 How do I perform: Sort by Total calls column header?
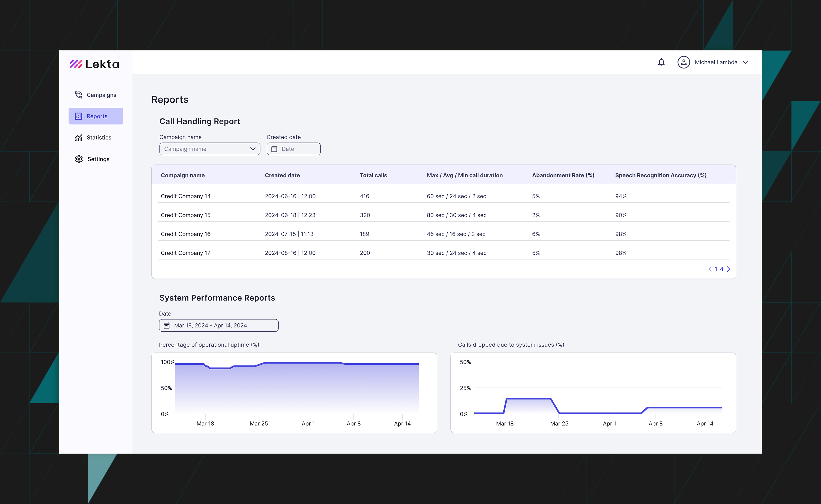pos(373,175)
